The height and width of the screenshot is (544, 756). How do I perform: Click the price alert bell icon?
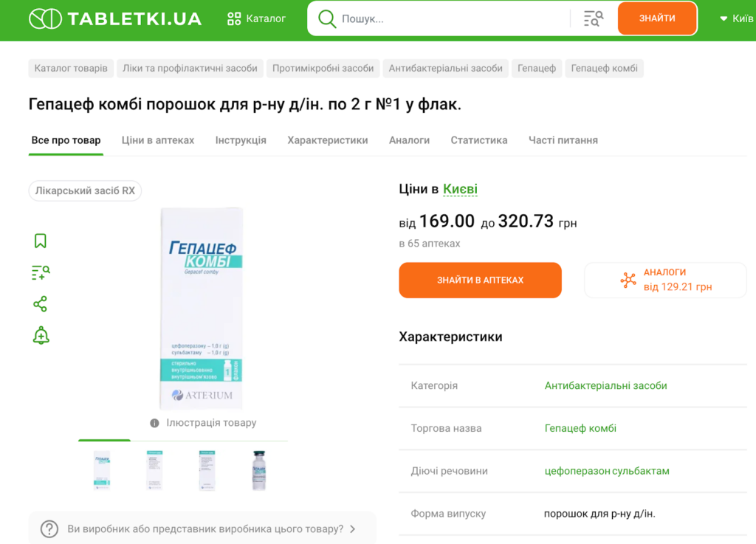pyautogui.click(x=41, y=336)
